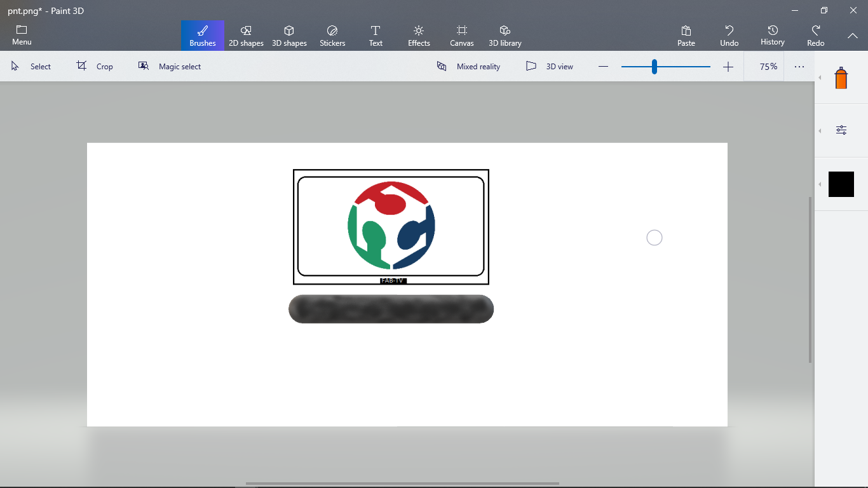This screenshot has width=868, height=488.
Task: Redo the last undone action
Action: pyautogui.click(x=816, y=36)
